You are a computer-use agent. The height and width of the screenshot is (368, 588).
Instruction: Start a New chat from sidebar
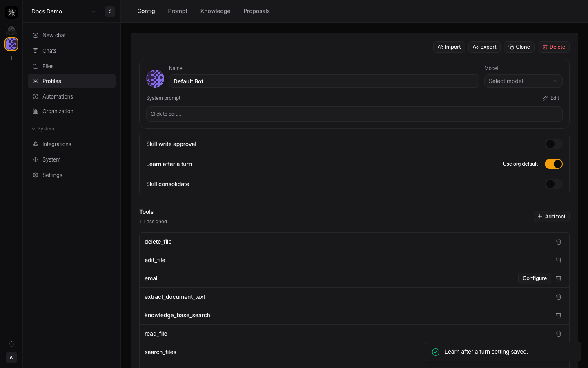click(72, 35)
